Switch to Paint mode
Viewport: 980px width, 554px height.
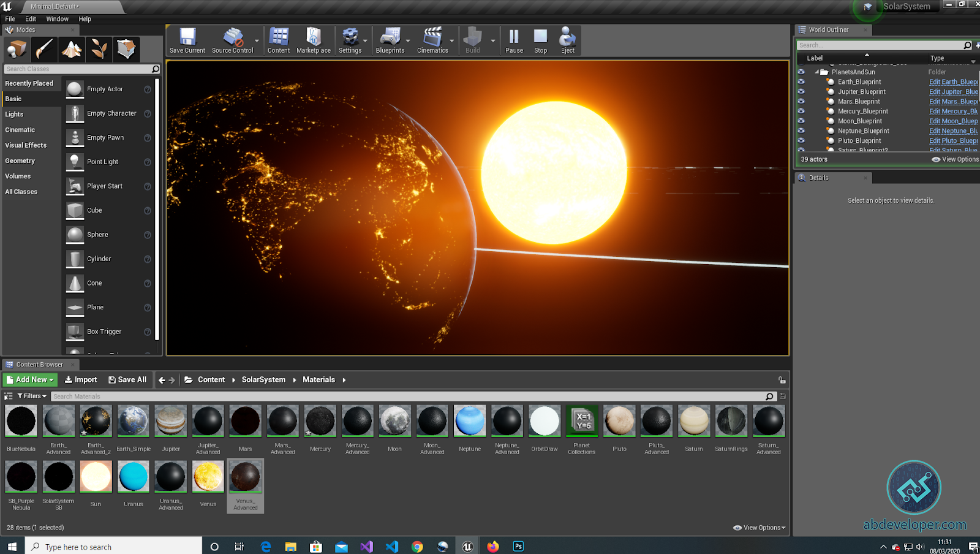[44, 48]
